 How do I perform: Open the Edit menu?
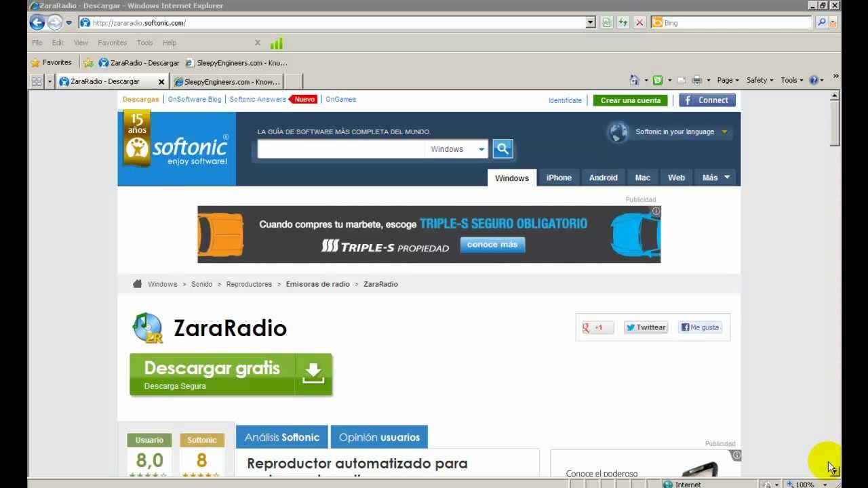click(x=58, y=43)
